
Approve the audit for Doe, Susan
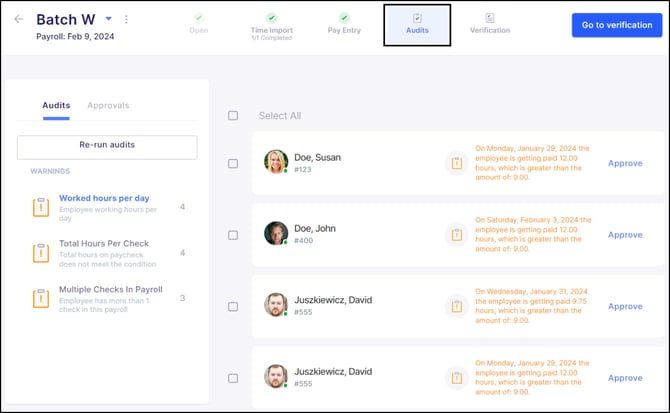click(x=625, y=164)
